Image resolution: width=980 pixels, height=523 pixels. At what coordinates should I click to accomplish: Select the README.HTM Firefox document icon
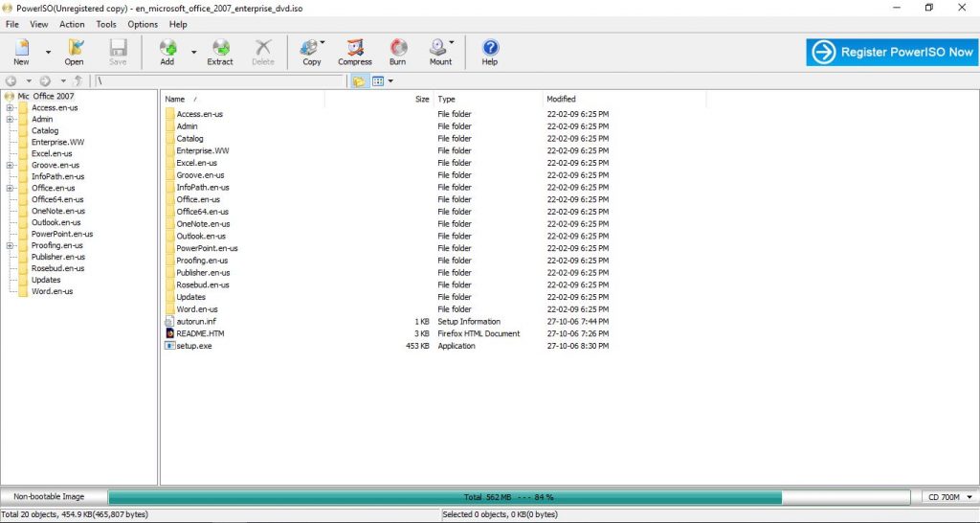coord(169,333)
